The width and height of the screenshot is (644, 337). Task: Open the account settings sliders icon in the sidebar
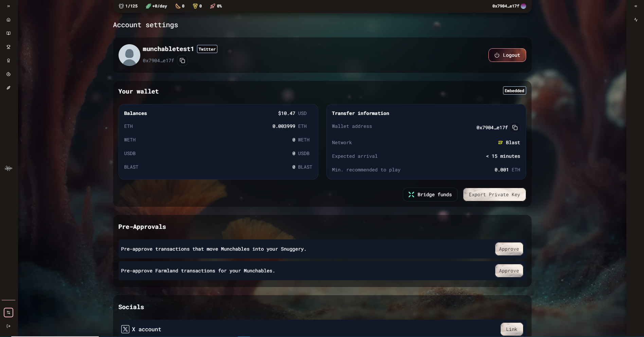pos(8,313)
